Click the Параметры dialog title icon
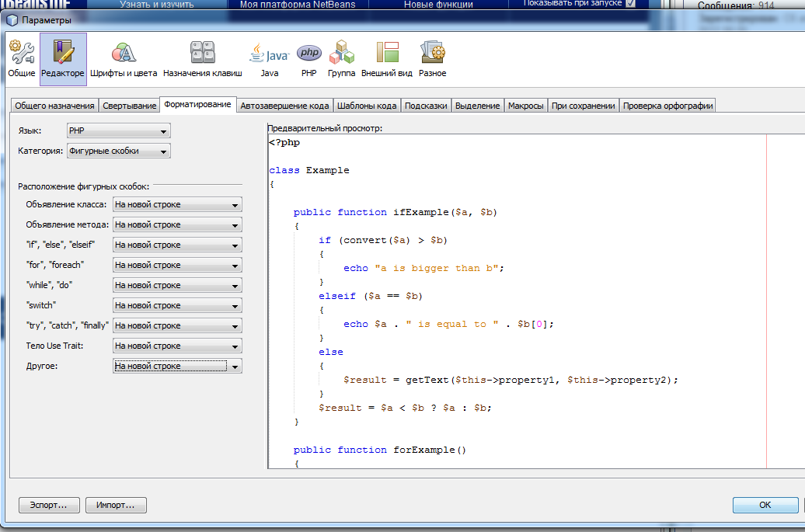 coord(12,20)
